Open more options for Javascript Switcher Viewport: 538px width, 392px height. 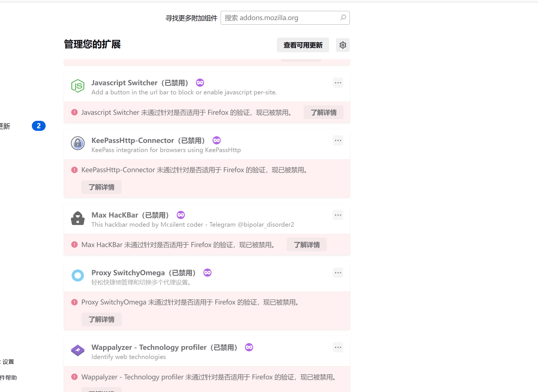338,83
